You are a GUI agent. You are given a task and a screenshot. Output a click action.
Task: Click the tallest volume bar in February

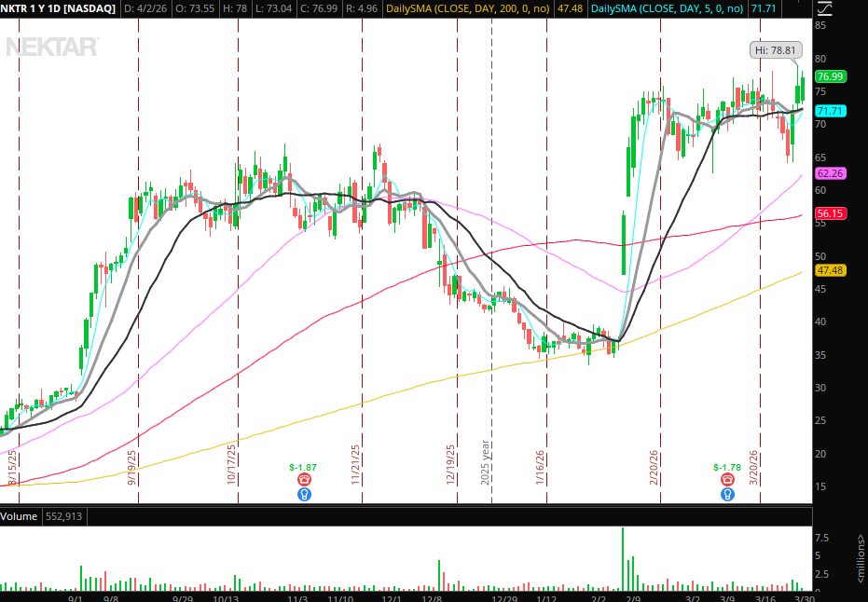[622, 559]
